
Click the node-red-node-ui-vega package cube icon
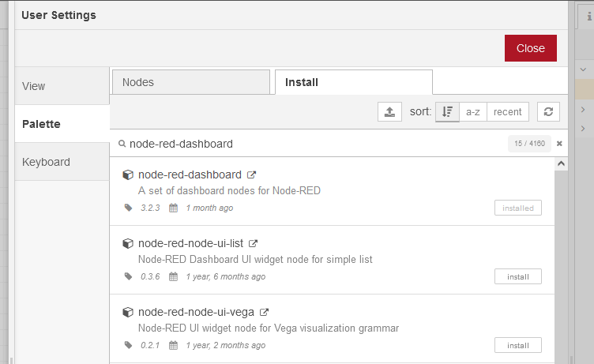(127, 312)
